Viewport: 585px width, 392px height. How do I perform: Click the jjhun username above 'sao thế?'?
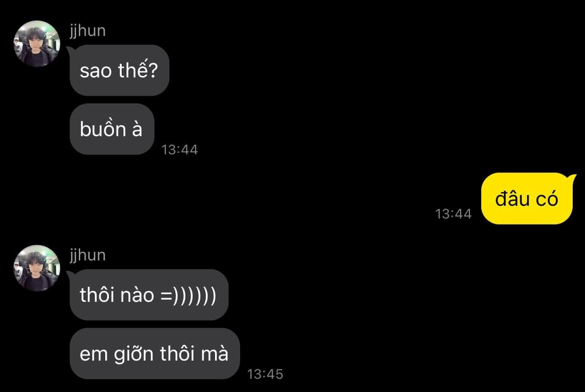87,31
